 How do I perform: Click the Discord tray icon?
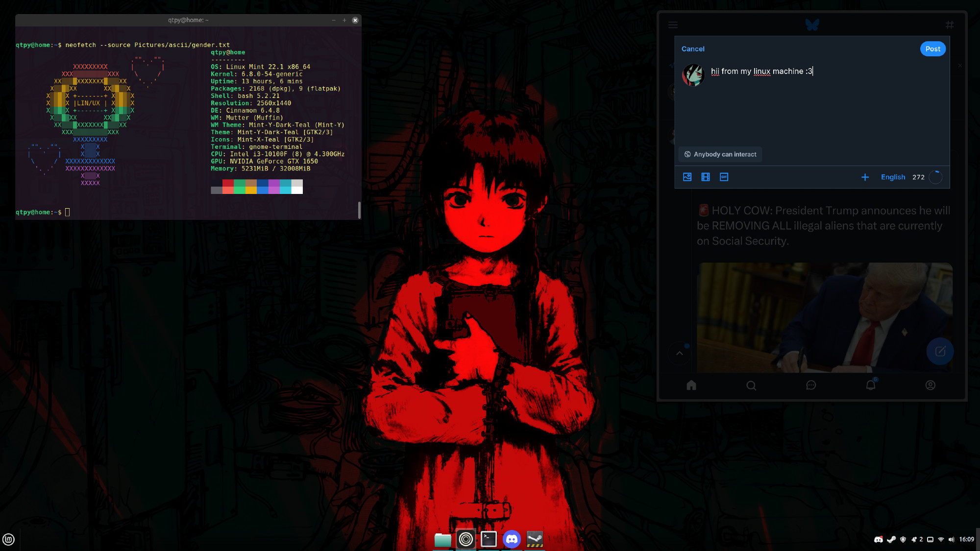[x=878, y=540]
